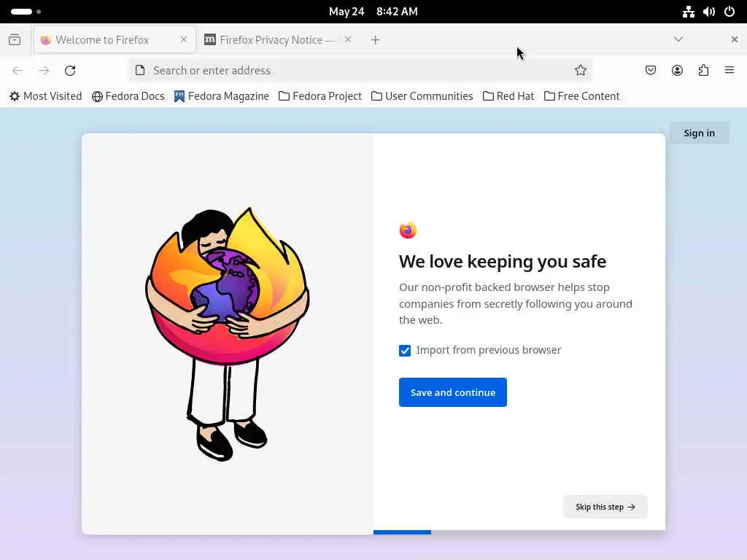Click the page icon in the address bar
This screenshot has width=747, height=560.
(140, 71)
